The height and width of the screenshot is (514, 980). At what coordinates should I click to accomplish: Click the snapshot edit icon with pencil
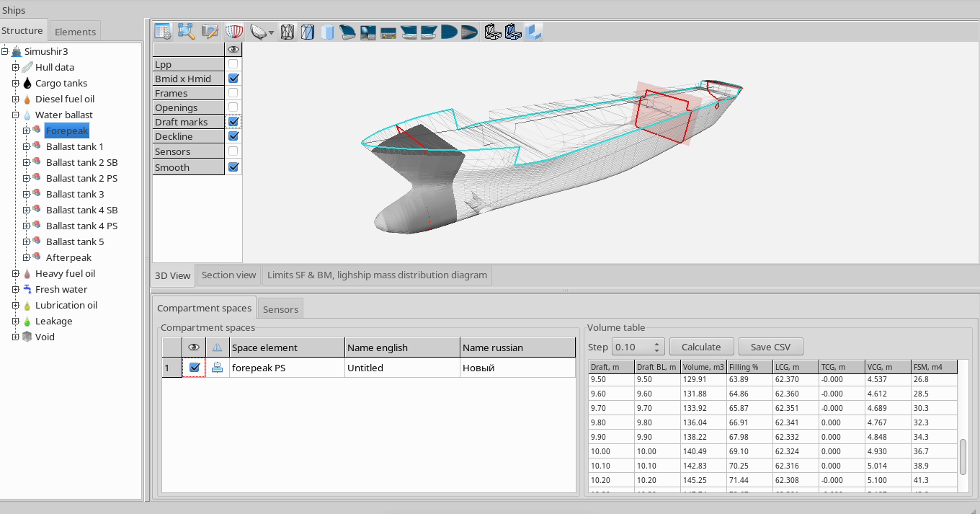210,32
